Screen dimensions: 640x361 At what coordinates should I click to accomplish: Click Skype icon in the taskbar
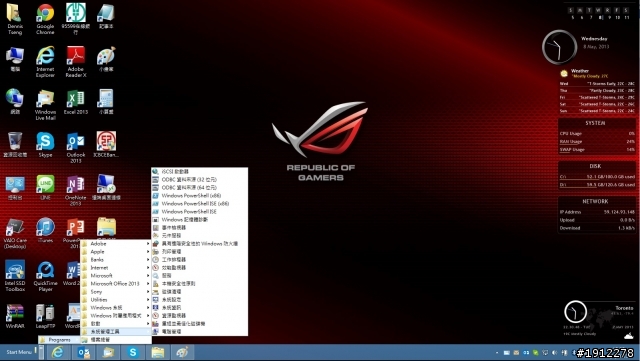pyautogui.click(x=133, y=352)
